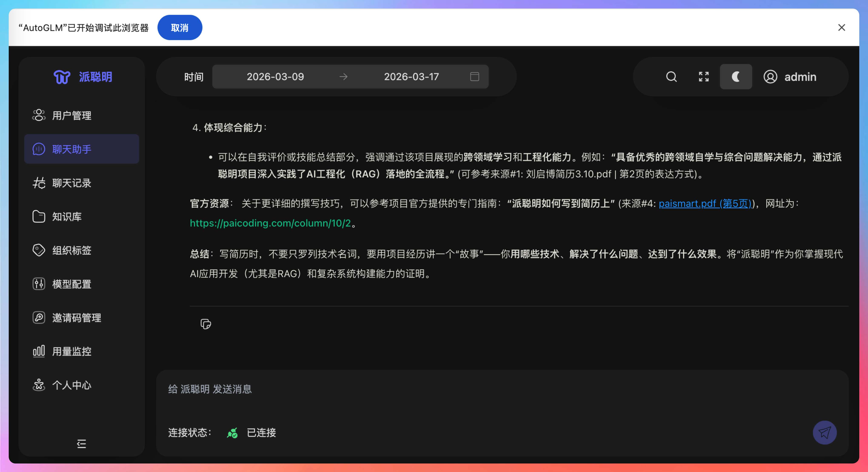Toggle dark mode with moon icon

[x=736, y=77]
